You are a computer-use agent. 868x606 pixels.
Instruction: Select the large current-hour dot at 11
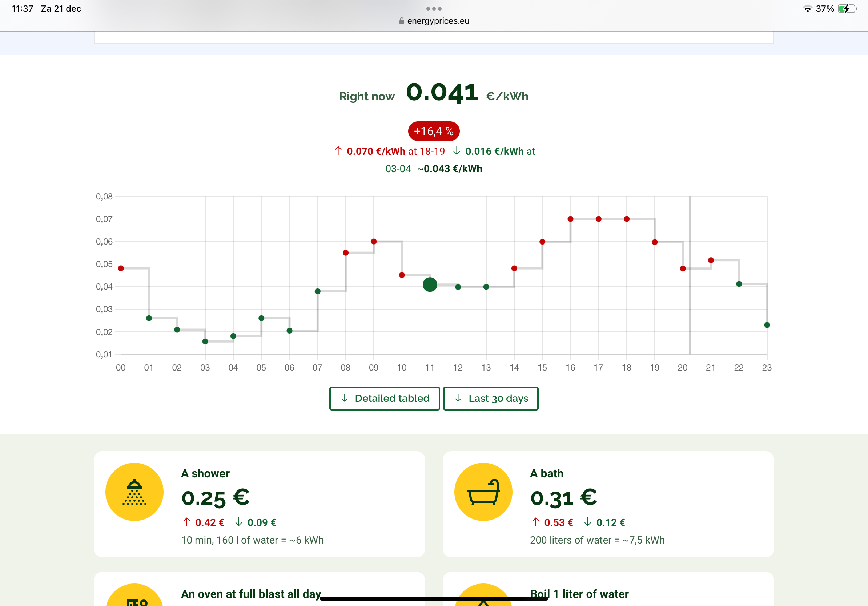point(430,284)
